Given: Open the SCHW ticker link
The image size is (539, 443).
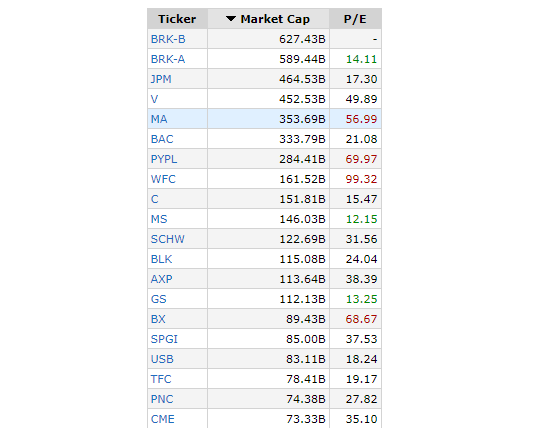Looking at the screenshot, I should pos(168,239).
